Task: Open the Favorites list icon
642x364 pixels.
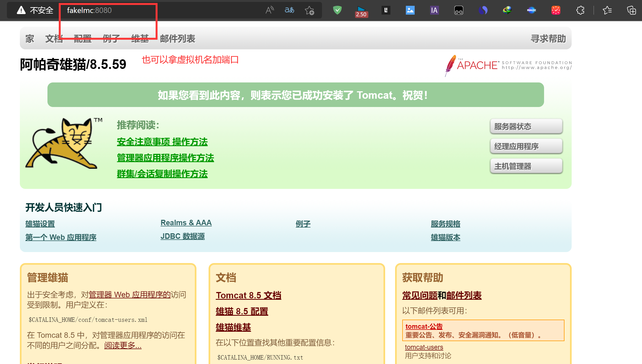Action: 607,10
